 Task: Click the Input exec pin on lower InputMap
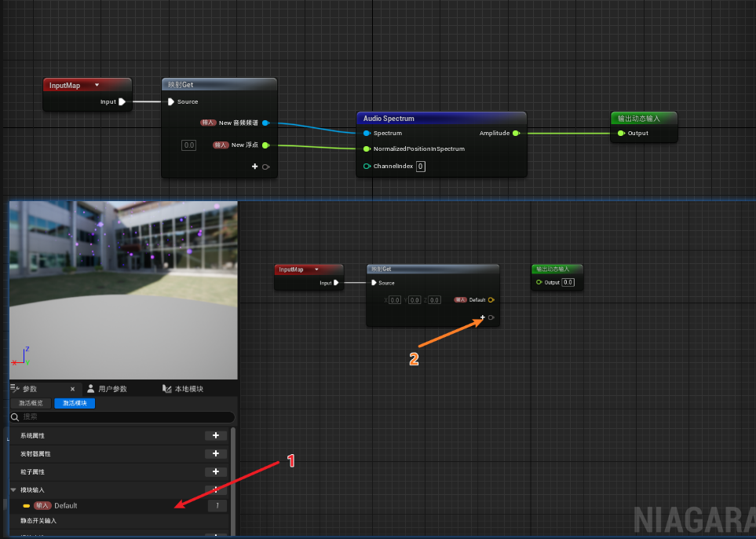pos(336,283)
